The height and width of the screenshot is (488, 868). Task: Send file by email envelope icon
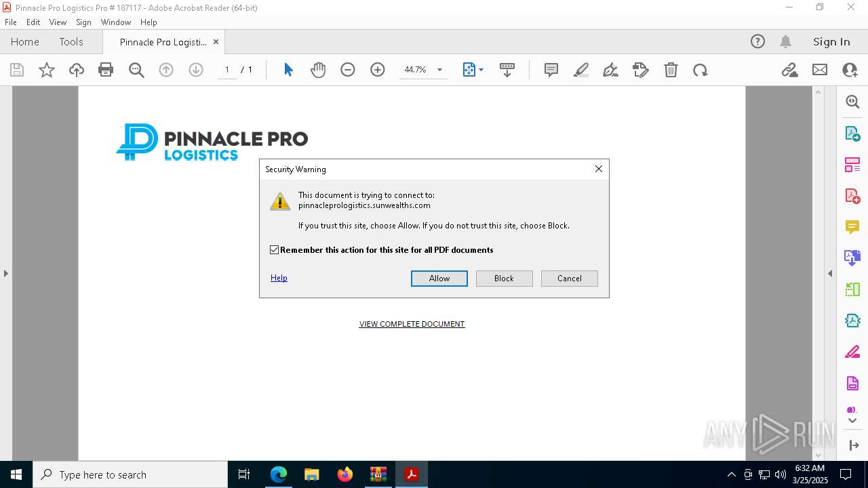pyautogui.click(x=820, y=70)
